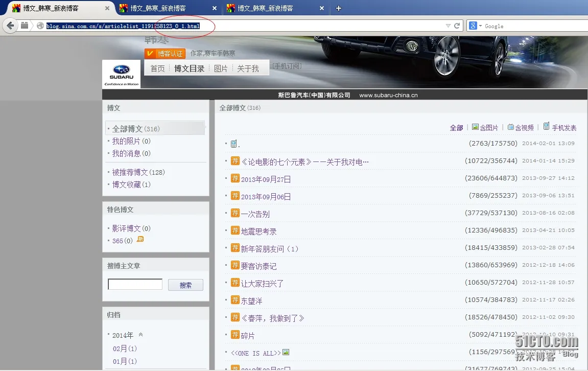Click the tab groups icon beside back

click(x=25, y=26)
